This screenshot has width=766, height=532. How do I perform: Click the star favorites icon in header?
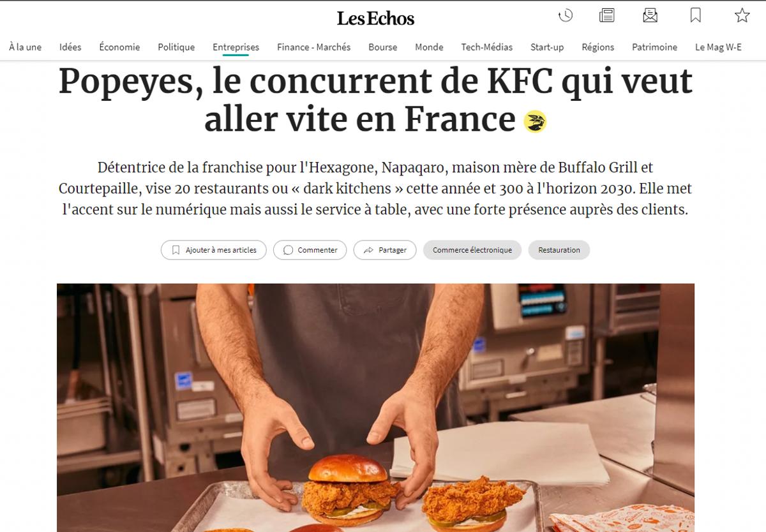(742, 15)
